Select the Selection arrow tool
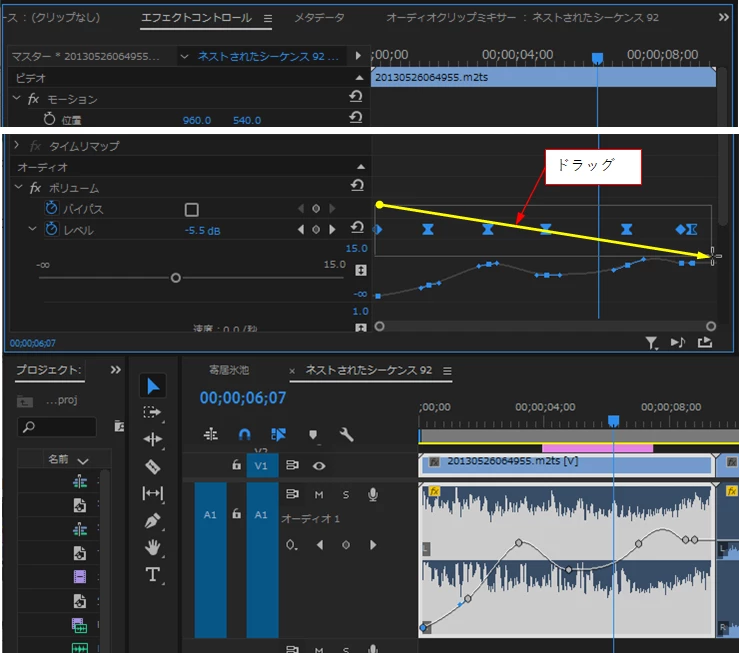 pos(153,386)
